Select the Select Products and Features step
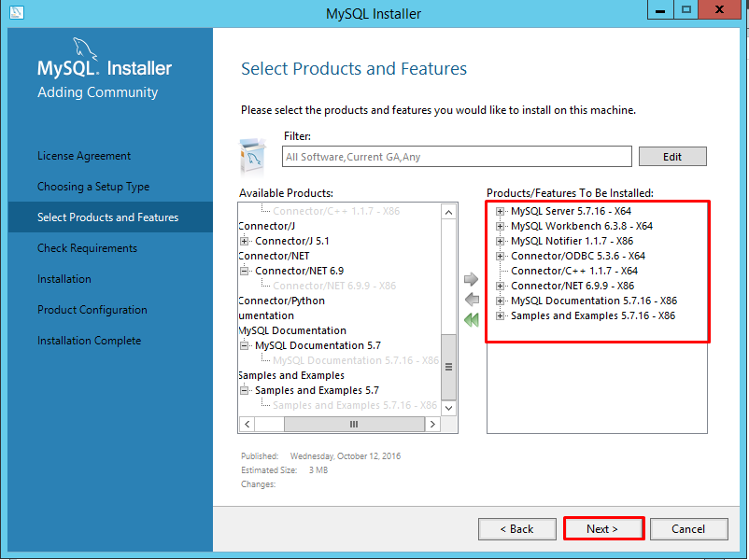 108,217
